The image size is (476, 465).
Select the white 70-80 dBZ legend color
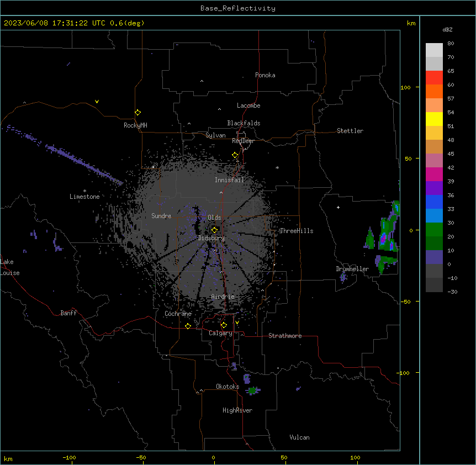tap(434, 50)
